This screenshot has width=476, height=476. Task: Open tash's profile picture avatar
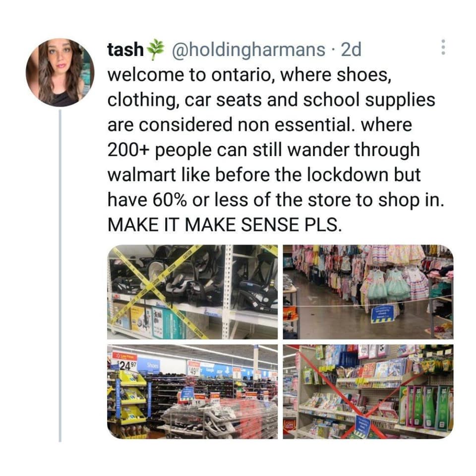[x=60, y=72]
